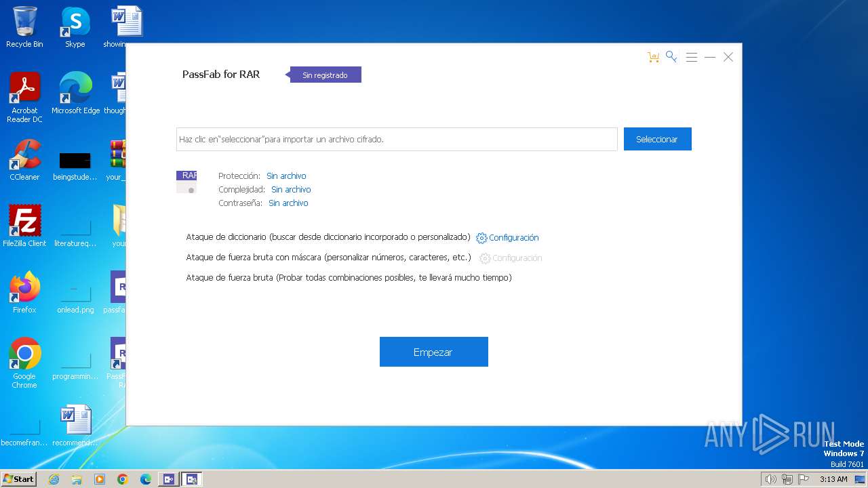Viewport: 868px width, 488px height.
Task: Click the Sin registrado badge
Action: 325,75
